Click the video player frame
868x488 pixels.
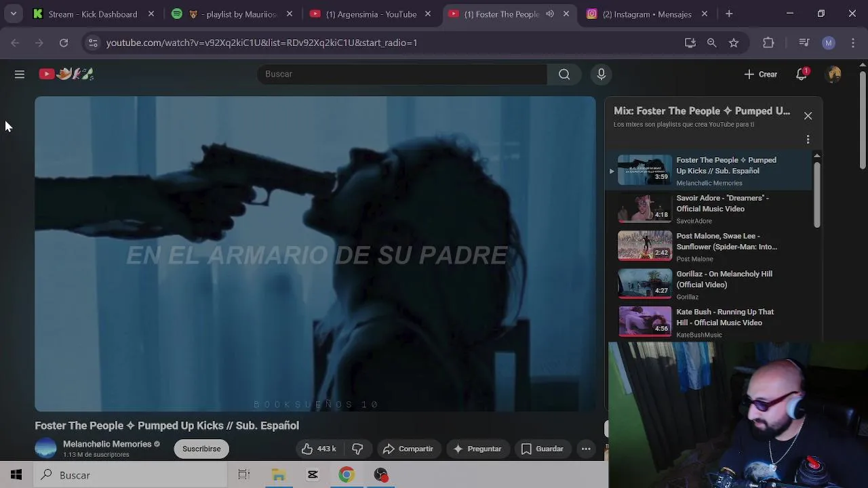(315, 253)
